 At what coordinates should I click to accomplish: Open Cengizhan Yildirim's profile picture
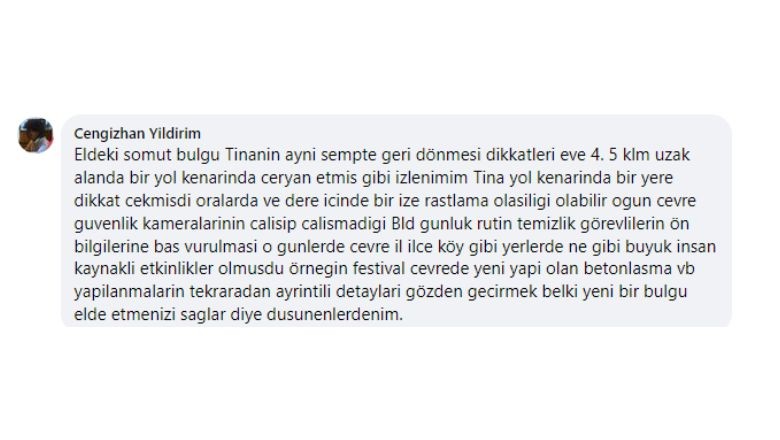click(x=35, y=135)
